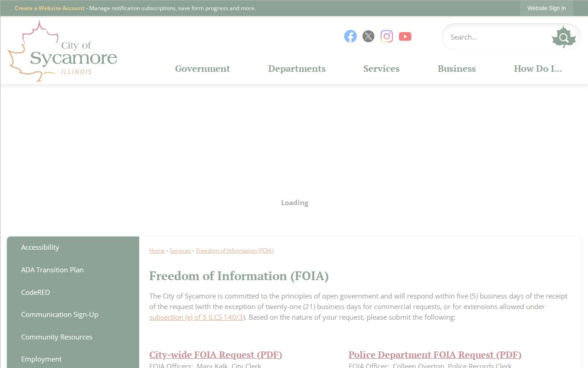The width and height of the screenshot is (588, 368).
Task: Open the X (Twitter) social icon
Action: pyautogui.click(x=368, y=36)
